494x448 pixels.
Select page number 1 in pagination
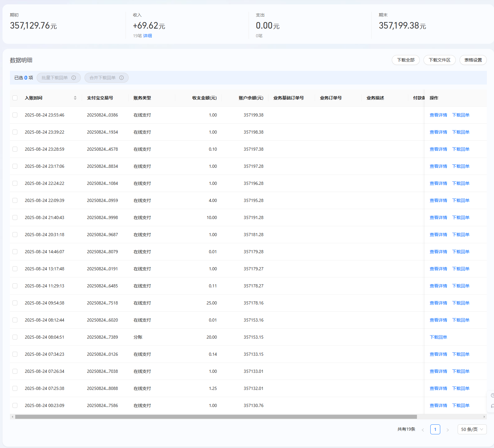435,429
